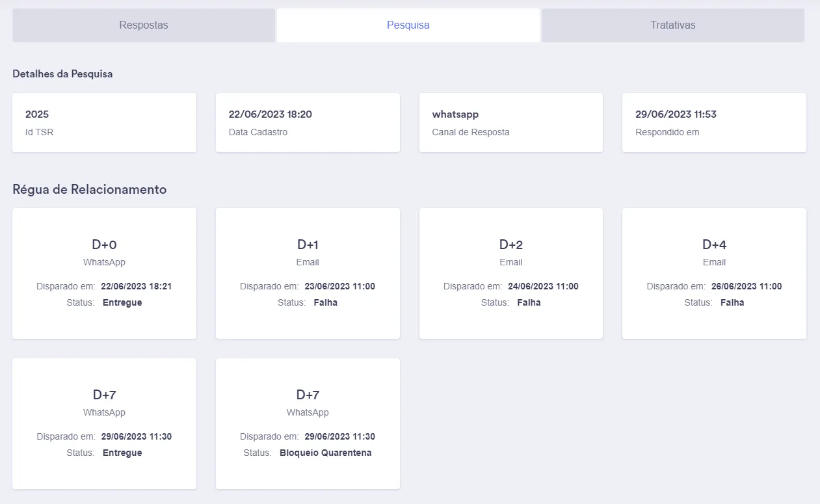Select the Falha status in the D+2 card
Viewport: 820px width, 504px height.
pyautogui.click(x=529, y=302)
